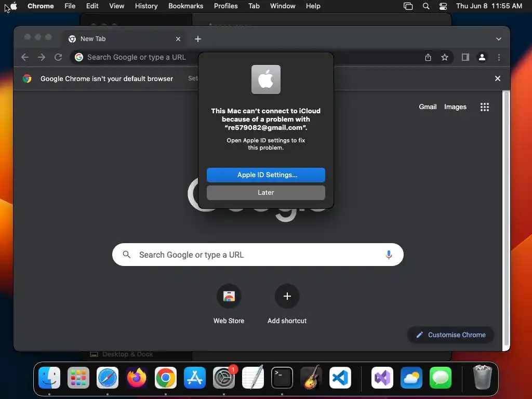This screenshot has height=399, width=532.
Task: Open the Google apps grid icon
Action: click(485, 107)
